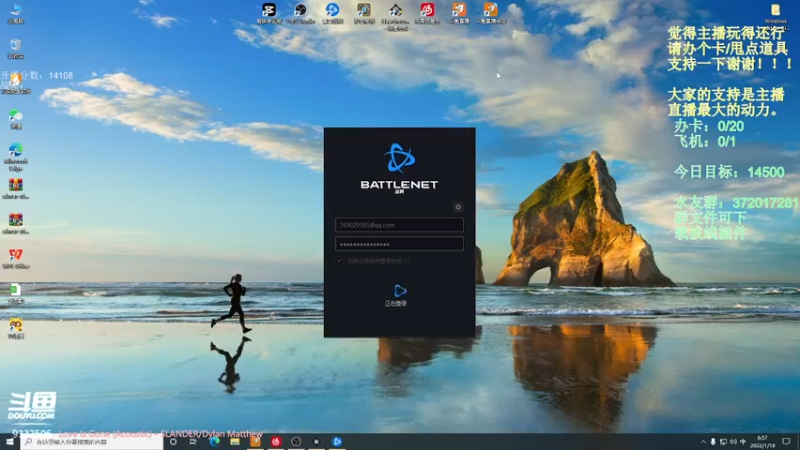Switch to NetEase Cloud Music in taskbar
Image resolution: width=800 pixels, height=450 pixels.
[276, 442]
